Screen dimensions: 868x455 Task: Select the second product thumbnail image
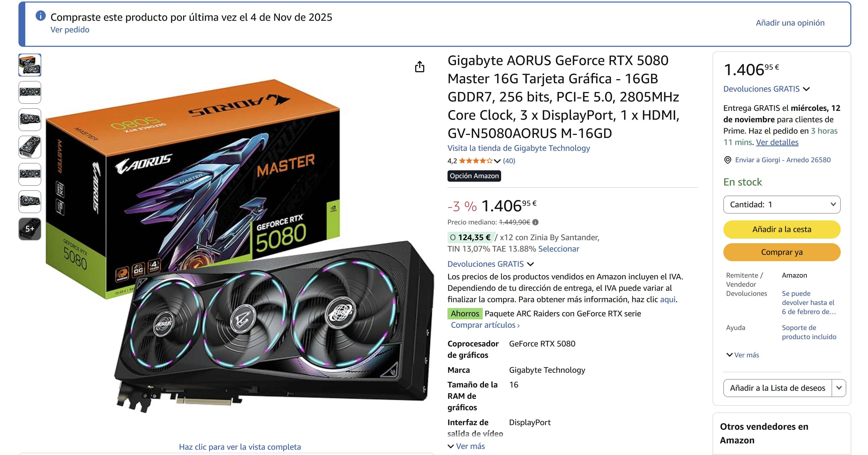point(30,92)
